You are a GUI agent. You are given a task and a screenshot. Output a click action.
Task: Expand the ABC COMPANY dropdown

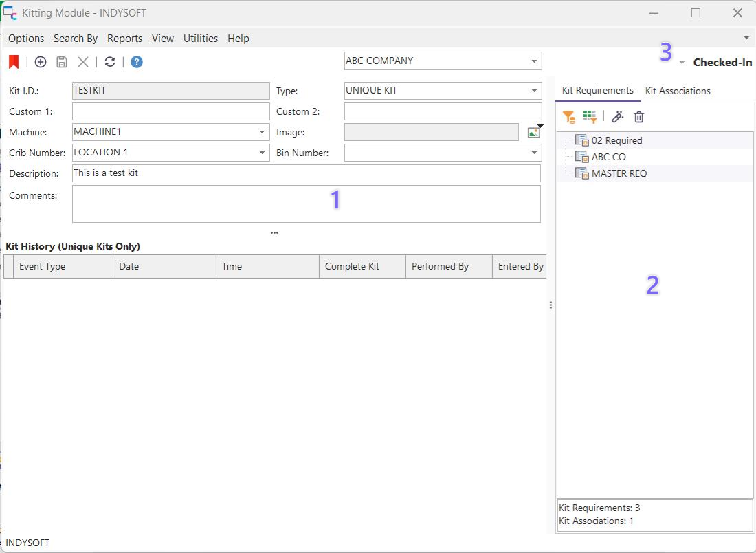pos(534,61)
